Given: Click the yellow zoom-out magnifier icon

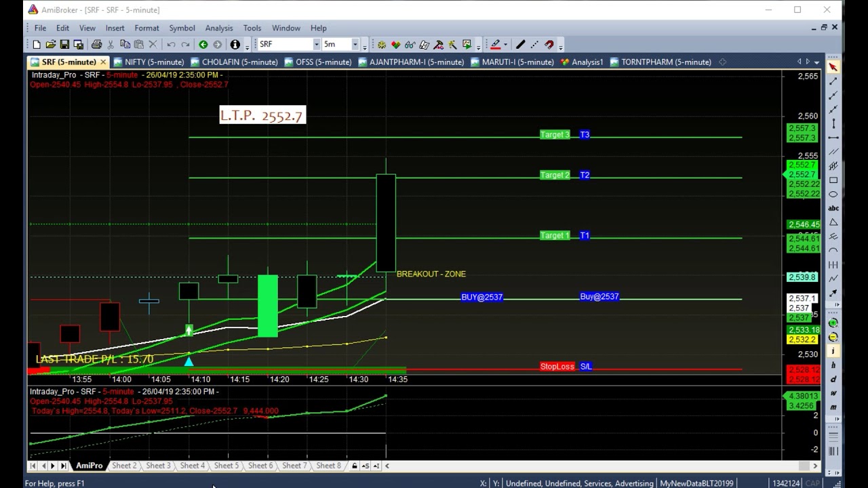Looking at the screenshot, I should (x=833, y=337).
